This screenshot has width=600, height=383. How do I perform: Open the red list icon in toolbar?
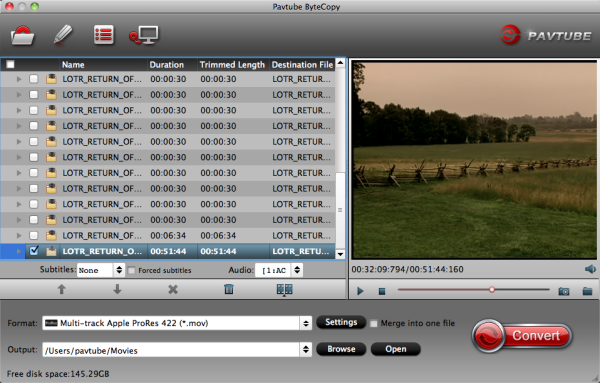tap(104, 35)
